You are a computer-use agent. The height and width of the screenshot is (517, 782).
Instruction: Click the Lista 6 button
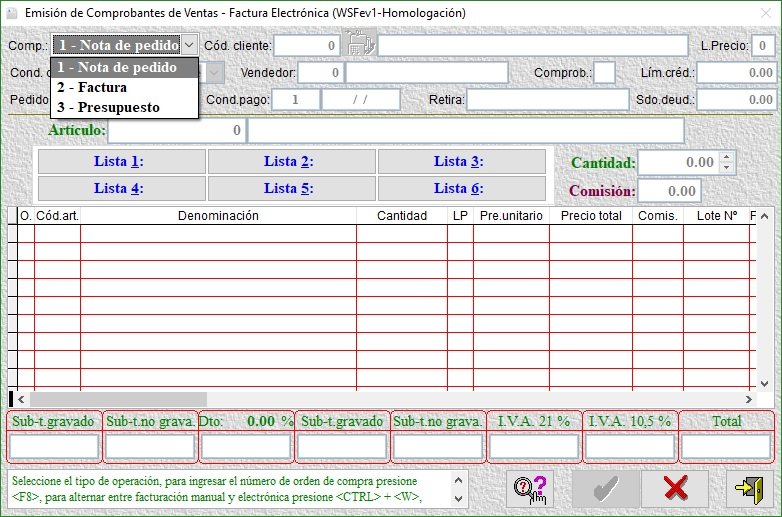click(461, 188)
